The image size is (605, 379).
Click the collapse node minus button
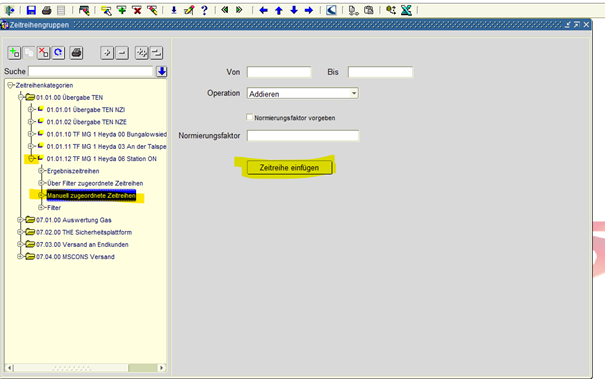[122, 53]
